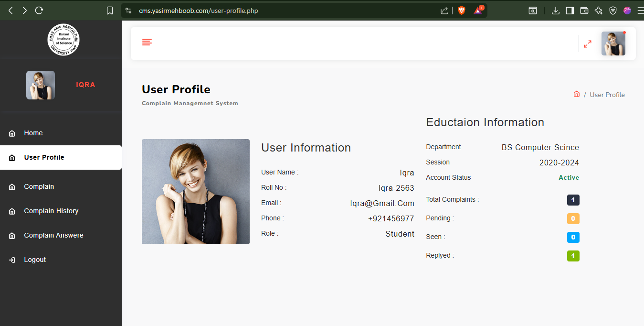The width and height of the screenshot is (644, 326).
Task: Open Complain History in the sidebar
Action: pos(51,211)
